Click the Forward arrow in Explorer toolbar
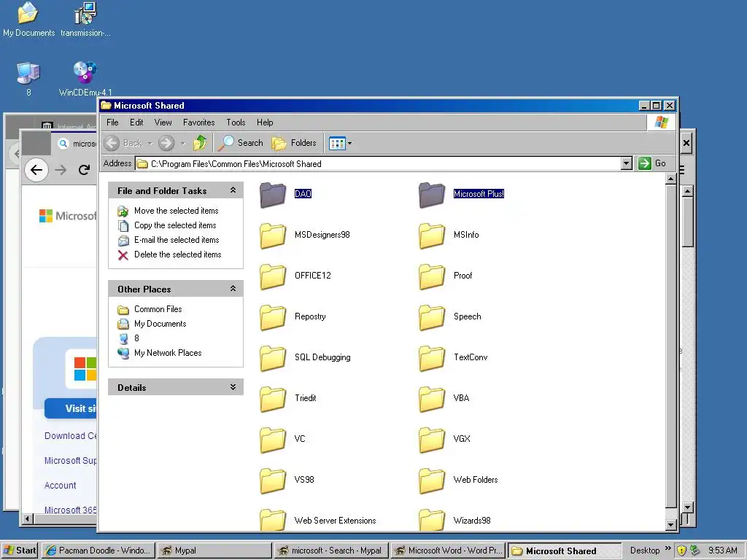This screenshot has width=747, height=560. point(166,143)
